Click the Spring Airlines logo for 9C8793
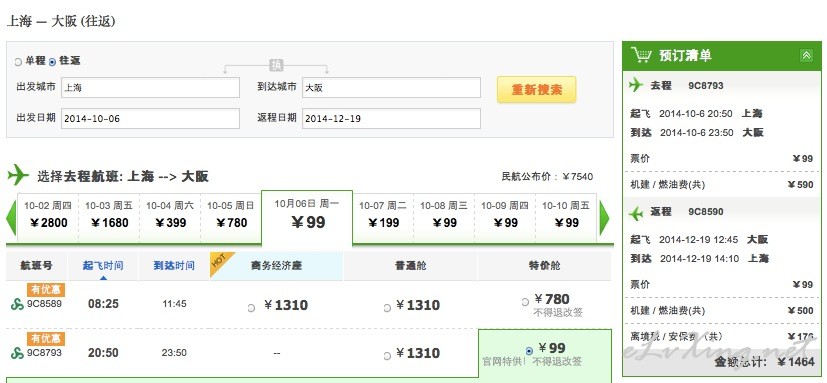Screen dimensions: 827x383 point(17,353)
